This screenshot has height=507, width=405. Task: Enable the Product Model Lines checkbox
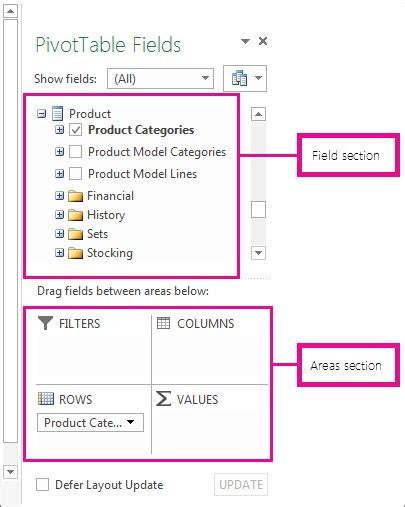click(x=75, y=174)
